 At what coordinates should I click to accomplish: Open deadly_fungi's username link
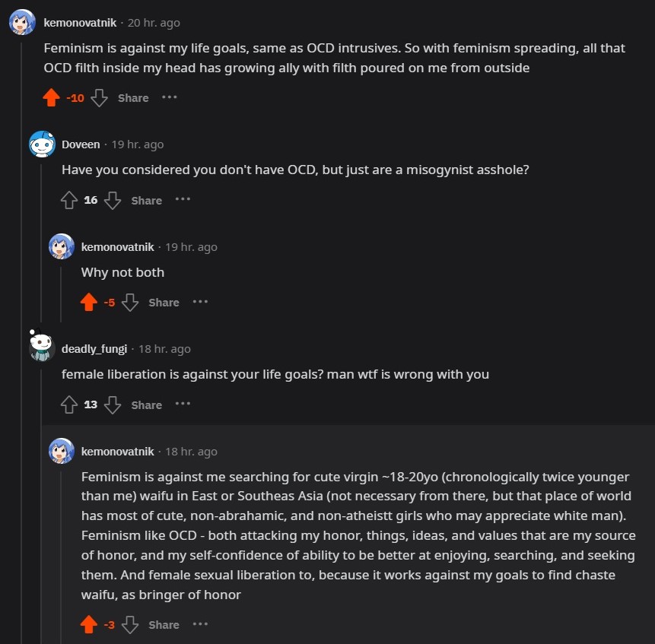tap(94, 349)
